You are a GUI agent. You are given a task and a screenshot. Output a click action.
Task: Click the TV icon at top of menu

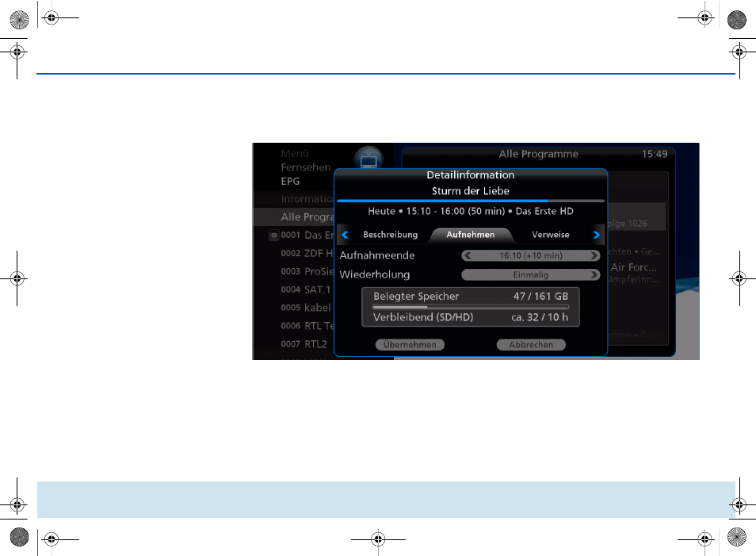click(368, 159)
